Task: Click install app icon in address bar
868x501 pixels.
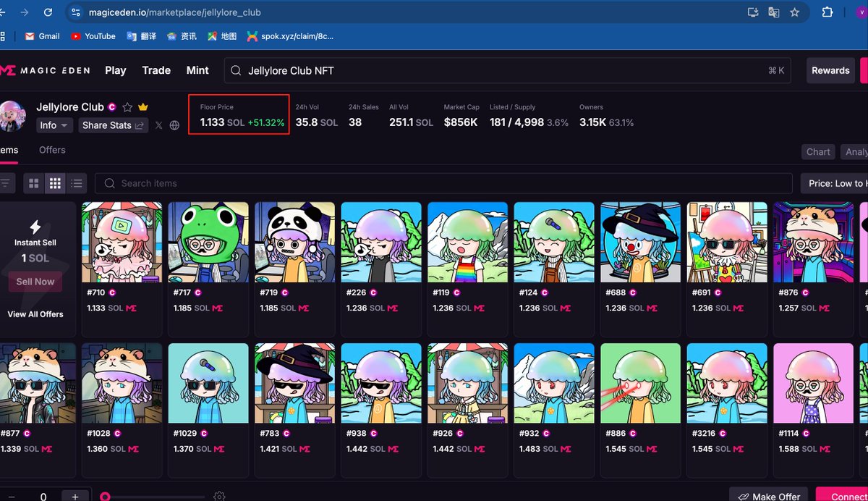Action: point(753,12)
